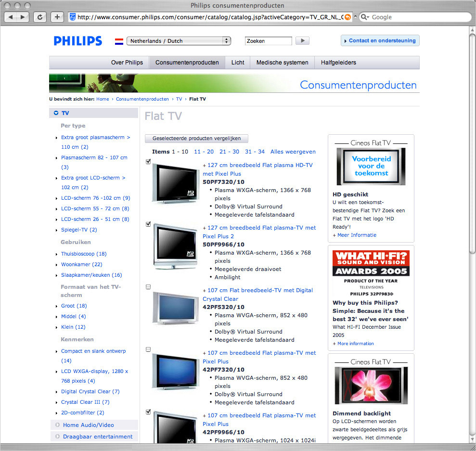Collapse the TV section arrow icon

pyautogui.click(x=56, y=113)
